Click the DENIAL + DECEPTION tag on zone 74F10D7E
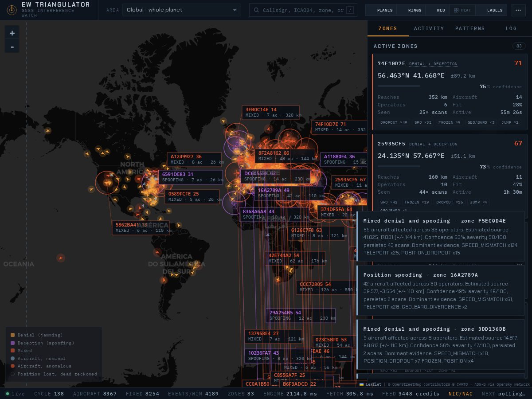Viewport: 532px width, 399px height. point(433,64)
